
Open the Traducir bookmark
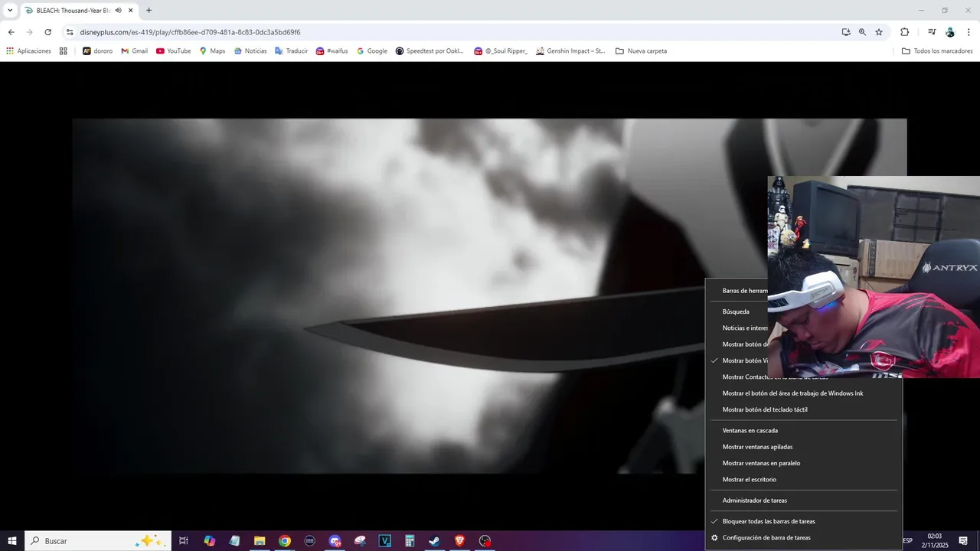[x=291, y=51]
